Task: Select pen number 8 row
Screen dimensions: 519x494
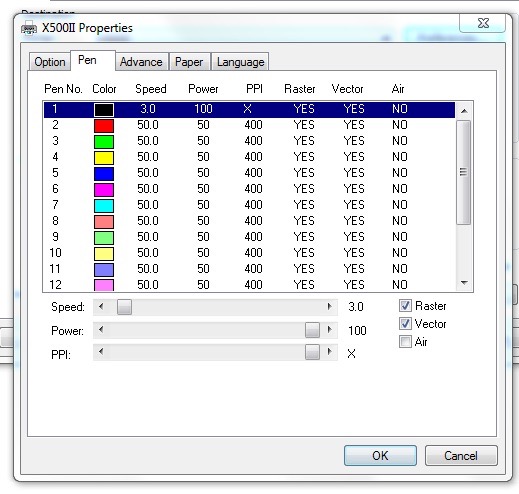Action: tap(249, 221)
